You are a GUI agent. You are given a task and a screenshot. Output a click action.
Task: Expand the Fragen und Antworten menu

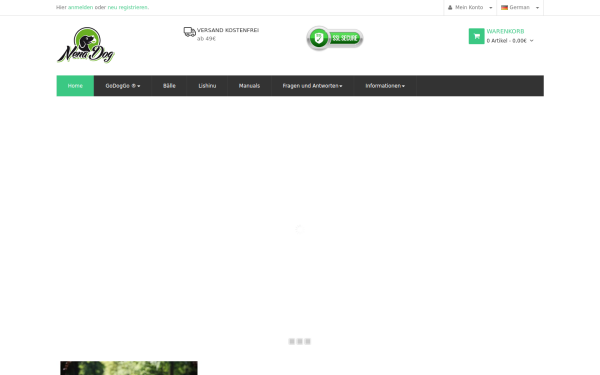coord(312,86)
